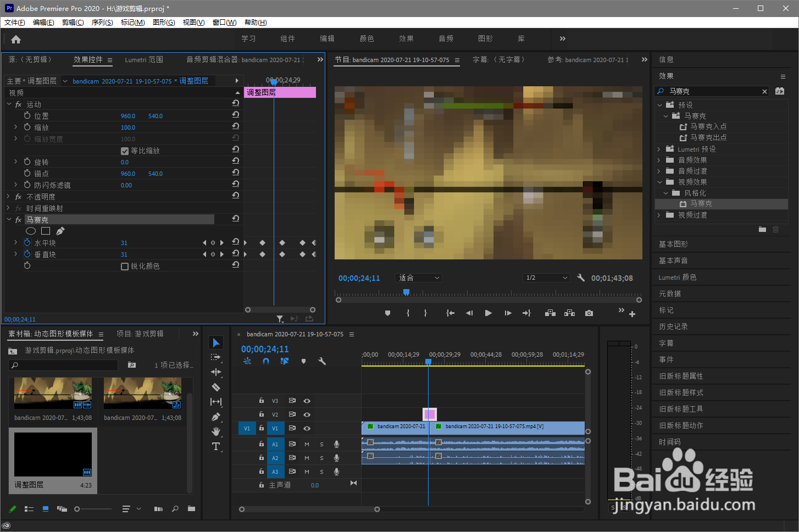Image resolution: width=799 pixels, height=532 pixels.
Task: Toggle 等比缩放 checkbox
Action: [125, 151]
